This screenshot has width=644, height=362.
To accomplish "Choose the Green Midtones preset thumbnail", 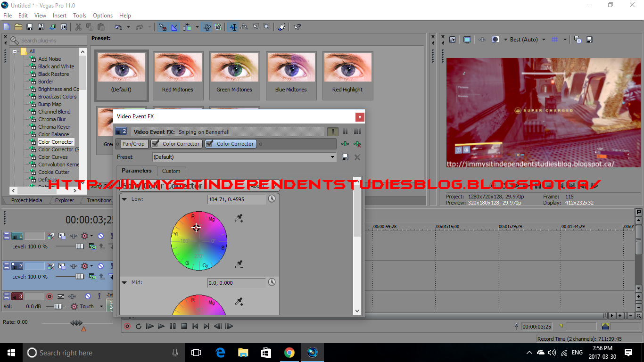I will tap(234, 75).
